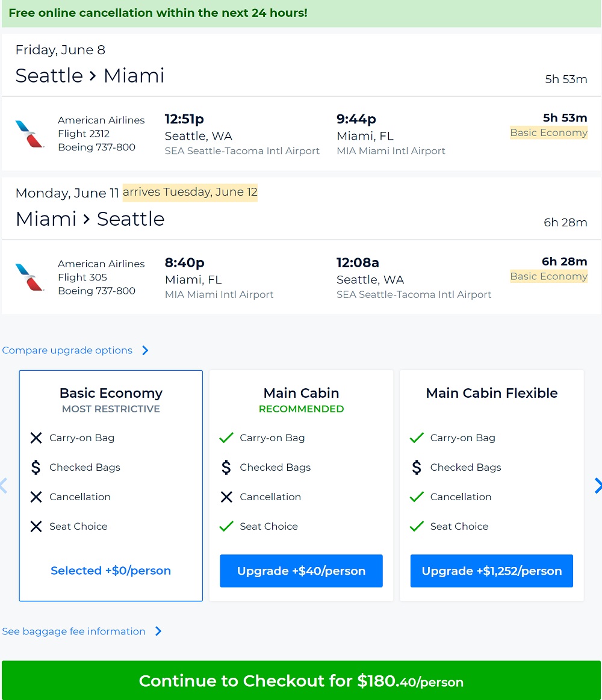The width and height of the screenshot is (602, 700).
Task: Click Main Cabin Flexible cancellation checkmark
Action: pos(417,497)
